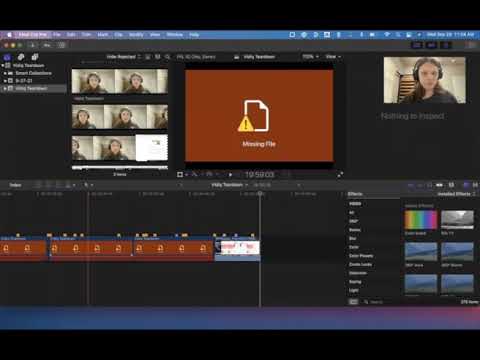Open the Window menu
This screenshot has width=480, height=360.
click(175, 35)
